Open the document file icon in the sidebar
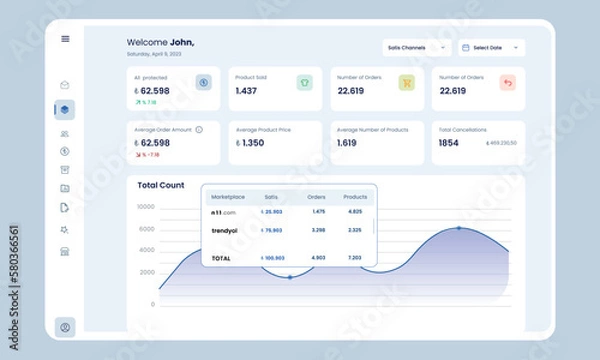The image size is (600, 360). point(65,207)
